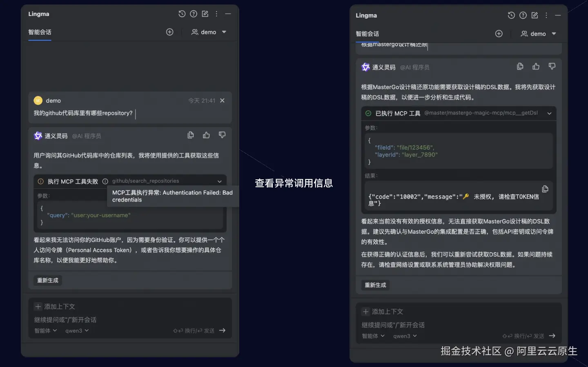Open help in the MasterGo conversation panel
Viewport: 588px width, 367px height.
(x=523, y=16)
